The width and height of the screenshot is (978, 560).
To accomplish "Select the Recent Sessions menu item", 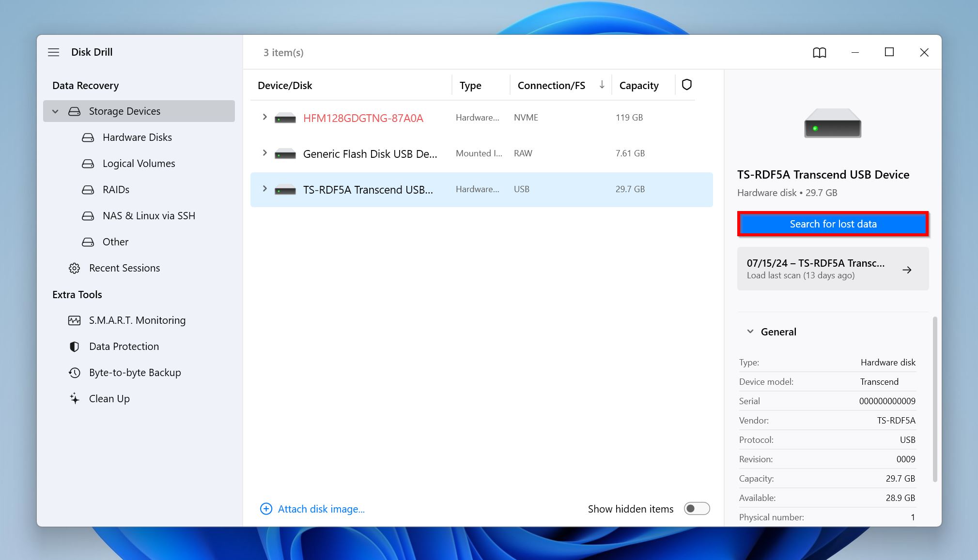I will point(124,267).
